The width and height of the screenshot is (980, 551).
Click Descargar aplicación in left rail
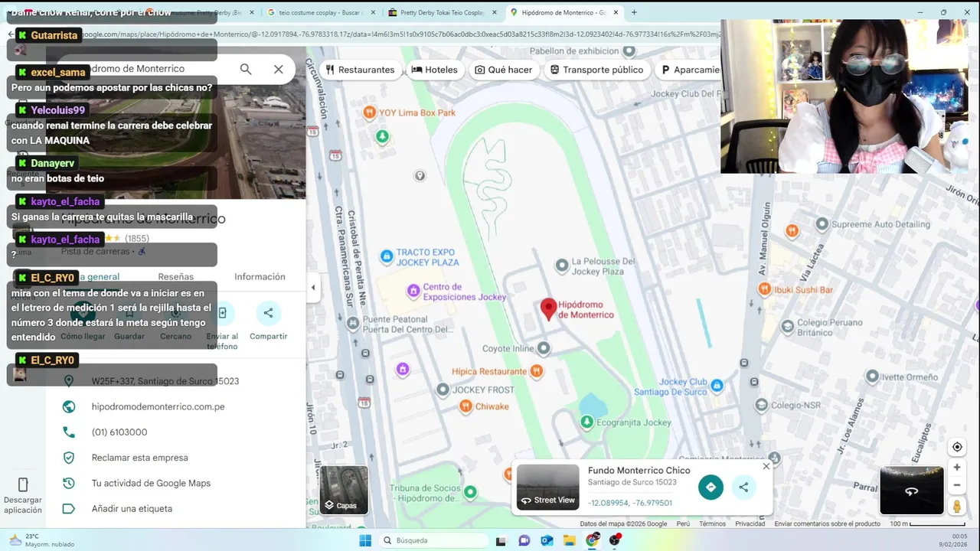click(23, 494)
